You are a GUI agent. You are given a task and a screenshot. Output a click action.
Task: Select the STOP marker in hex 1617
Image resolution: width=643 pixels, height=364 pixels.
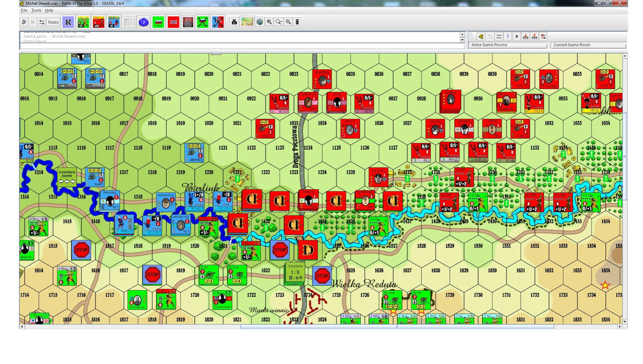tap(153, 275)
